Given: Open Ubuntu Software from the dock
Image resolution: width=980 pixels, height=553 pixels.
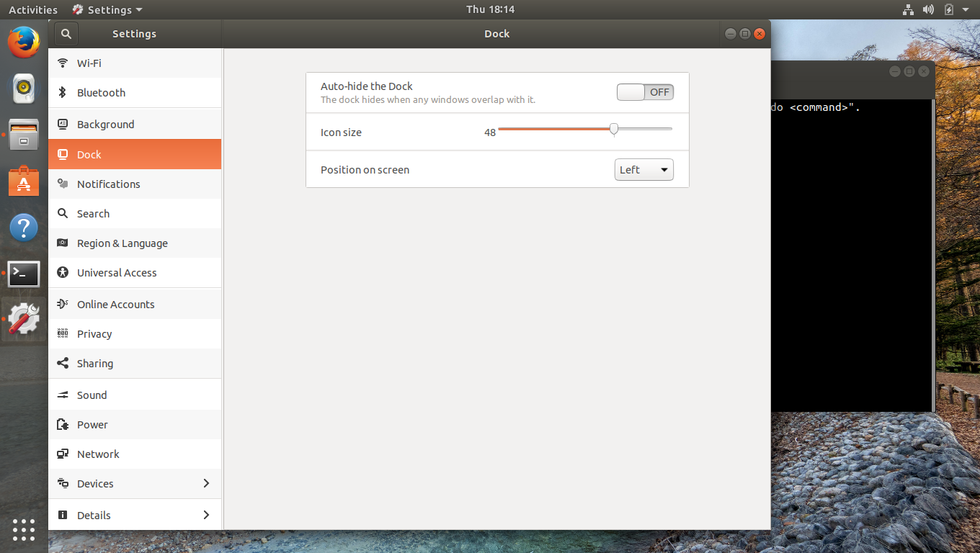Looking at the screenshot, I should pyautogui.click(x=24, y=181).
